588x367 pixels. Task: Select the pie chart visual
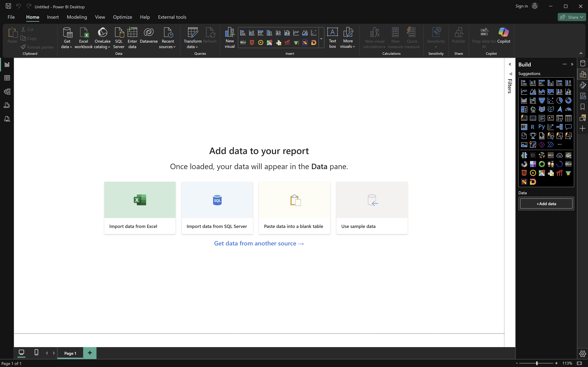pos(559,100)
